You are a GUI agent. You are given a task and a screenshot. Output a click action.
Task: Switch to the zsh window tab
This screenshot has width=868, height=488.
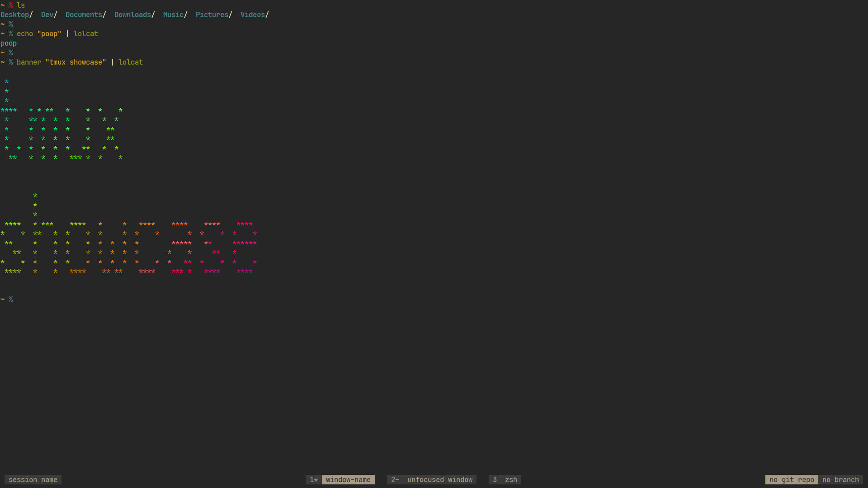click(511, 479)
